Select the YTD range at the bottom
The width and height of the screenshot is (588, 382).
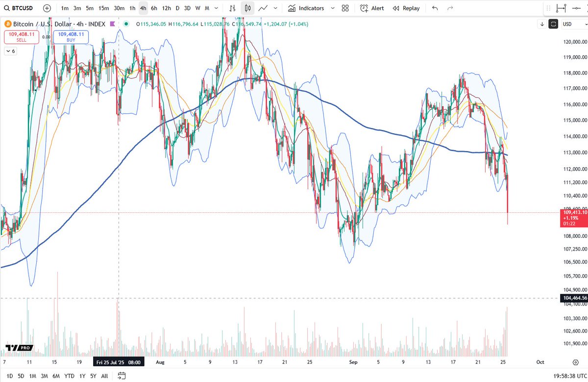point(70,376)
